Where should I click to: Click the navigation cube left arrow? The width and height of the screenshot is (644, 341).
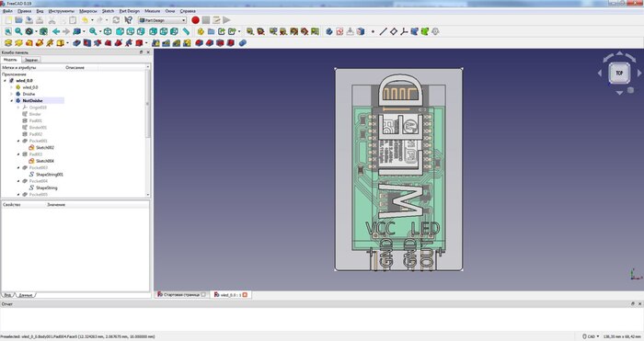tap(600, 73)
